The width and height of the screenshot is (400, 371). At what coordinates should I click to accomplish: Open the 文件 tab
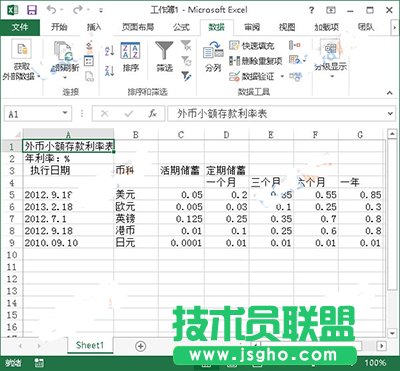[x=20, y=27]
